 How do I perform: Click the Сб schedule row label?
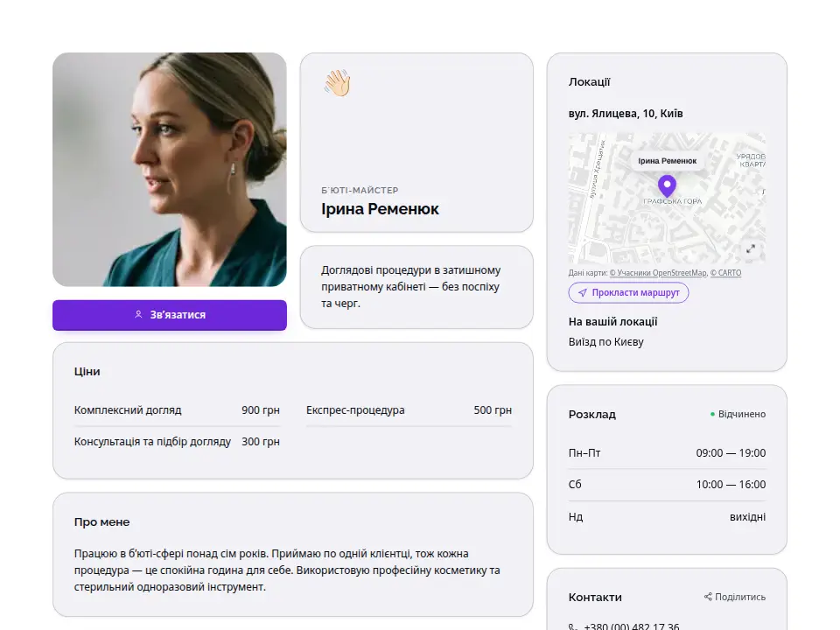[575, 485]
